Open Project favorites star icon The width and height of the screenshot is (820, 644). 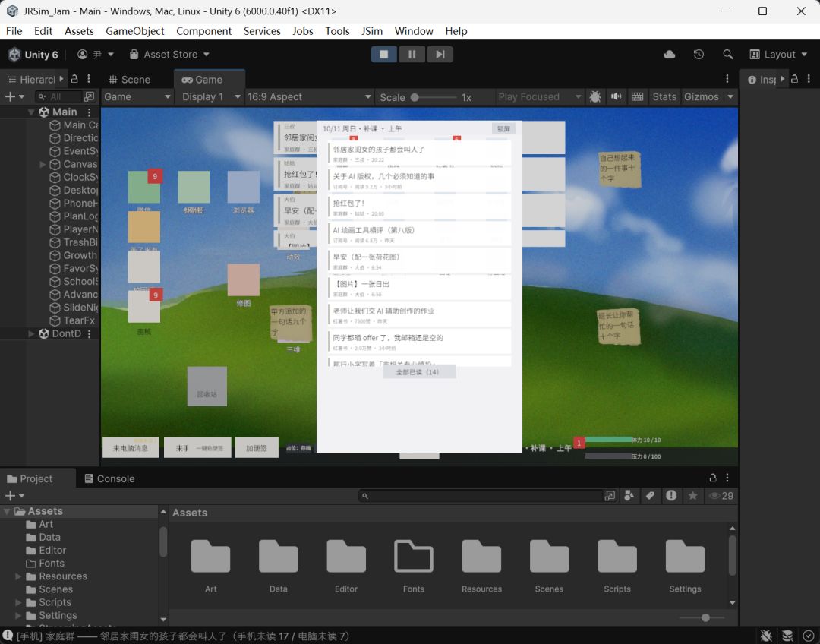pyautogui.click(x=693, y=495)
